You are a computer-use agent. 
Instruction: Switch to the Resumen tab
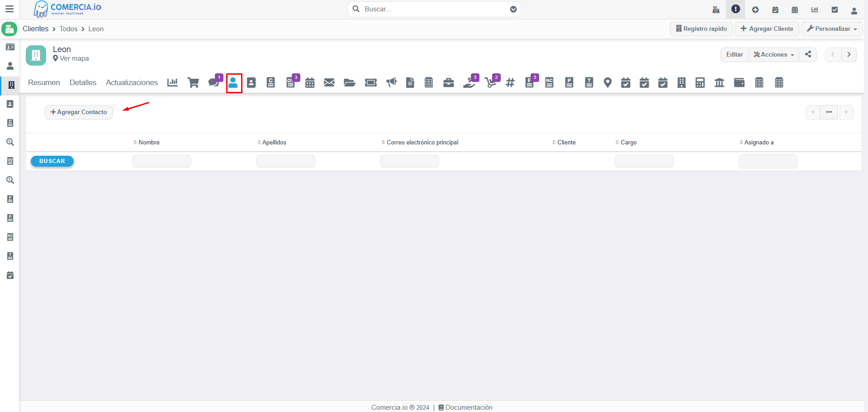click(44, 82)
